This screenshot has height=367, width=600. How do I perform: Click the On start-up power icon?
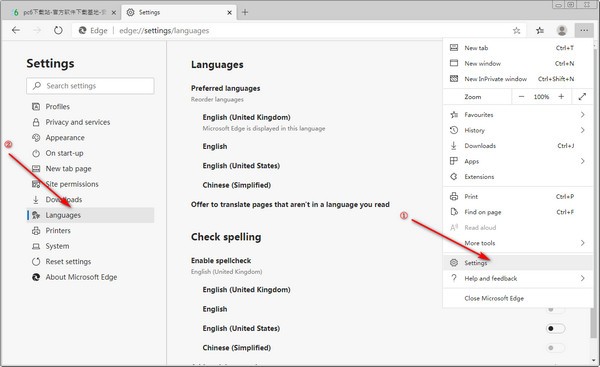click(x=36, y=153)
